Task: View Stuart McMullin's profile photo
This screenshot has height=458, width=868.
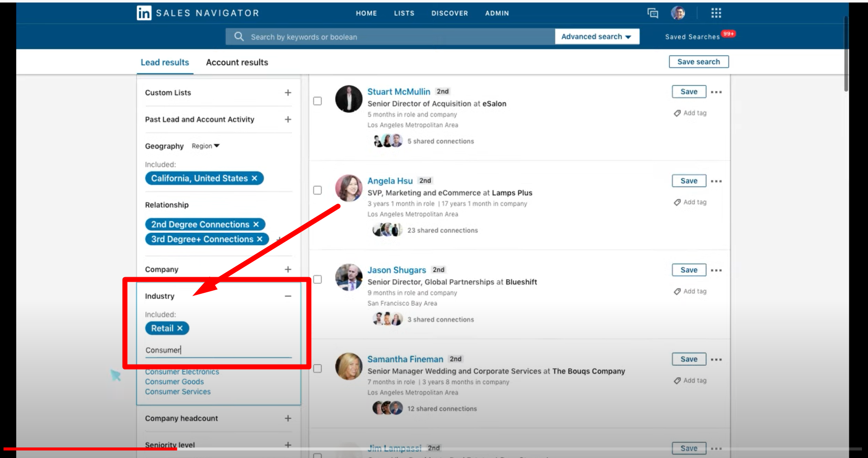Action: (x=349, y=99)
